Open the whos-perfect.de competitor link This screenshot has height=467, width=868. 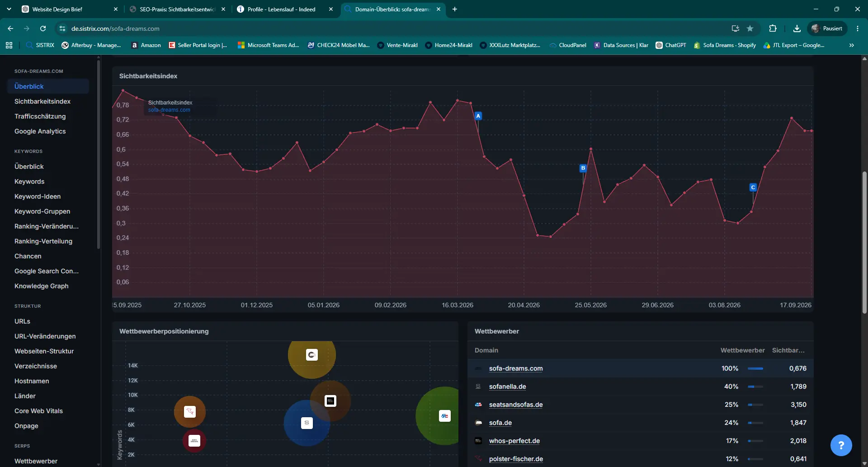point(514,441)
